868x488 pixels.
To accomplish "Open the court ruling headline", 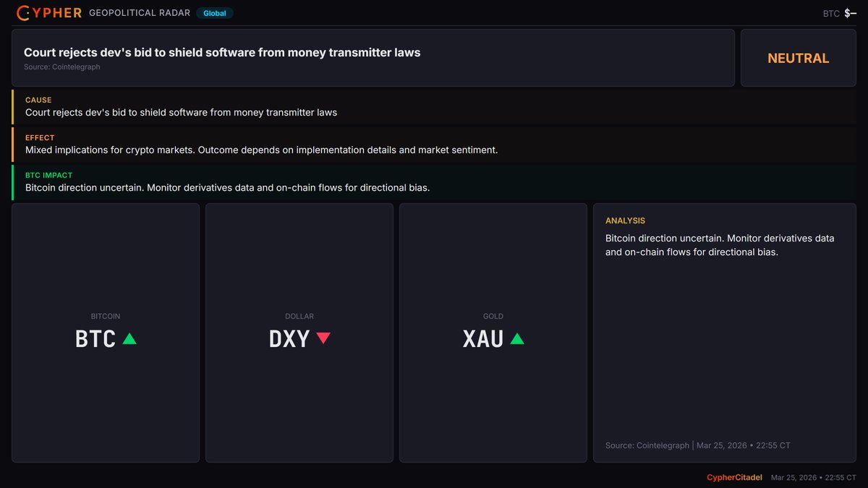I will pos(221,52).
